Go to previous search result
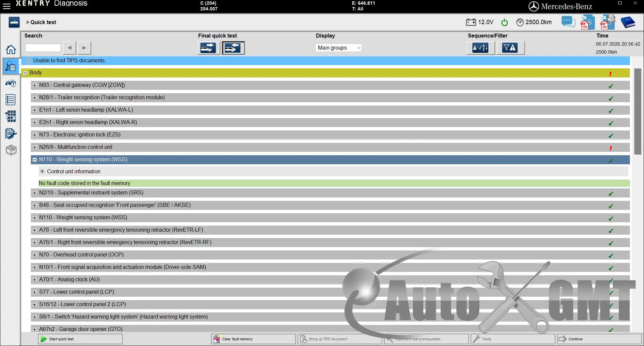The height and width of the screenshot is (346, 644). point(69,48)
